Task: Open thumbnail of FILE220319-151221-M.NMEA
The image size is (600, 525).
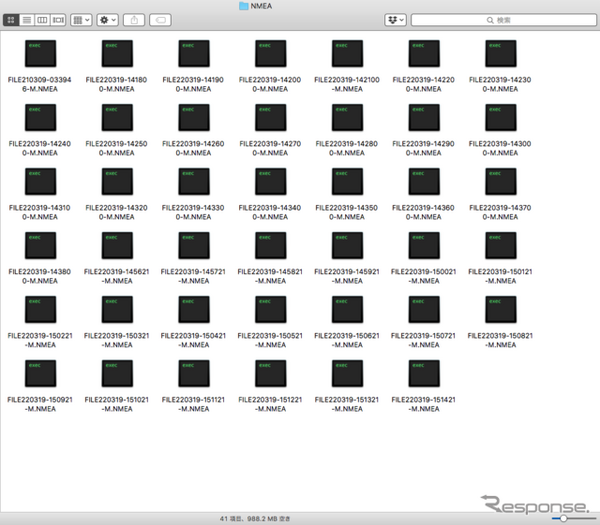Action: [271, 373]
